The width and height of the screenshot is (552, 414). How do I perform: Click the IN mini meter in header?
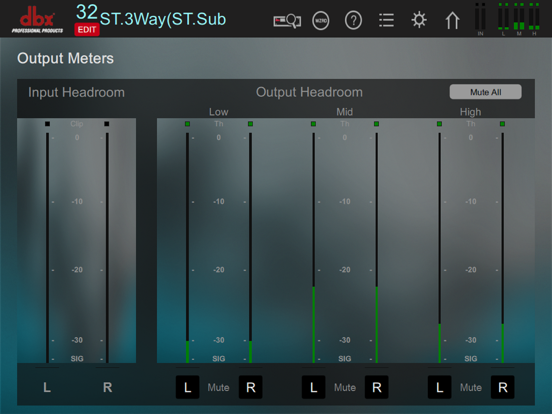point(480,19)
